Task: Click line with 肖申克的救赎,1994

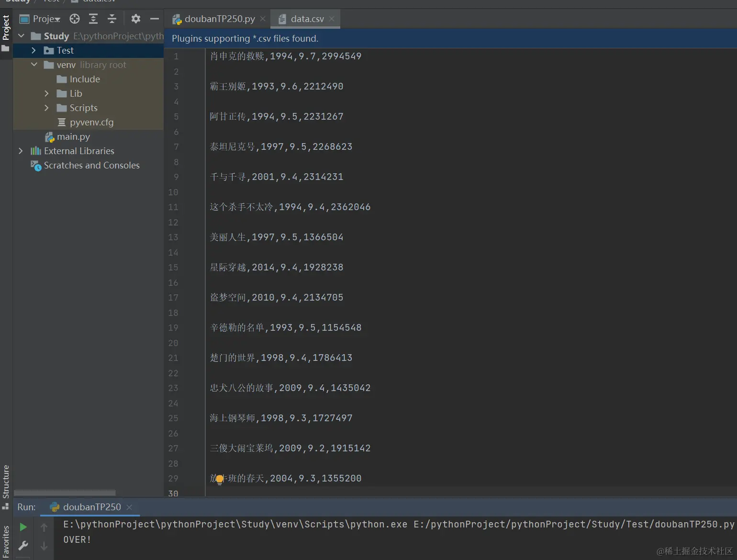Action: [x=286, y=56]
